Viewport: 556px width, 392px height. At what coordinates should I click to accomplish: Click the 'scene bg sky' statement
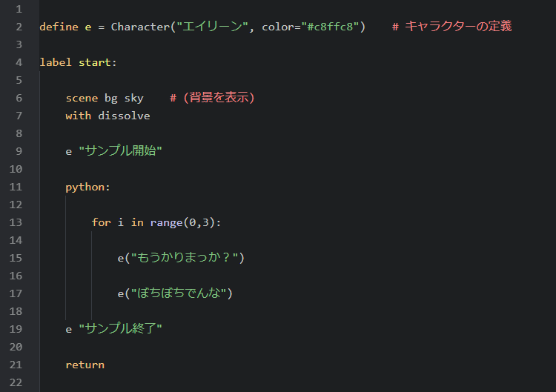(x=105, y=98)
